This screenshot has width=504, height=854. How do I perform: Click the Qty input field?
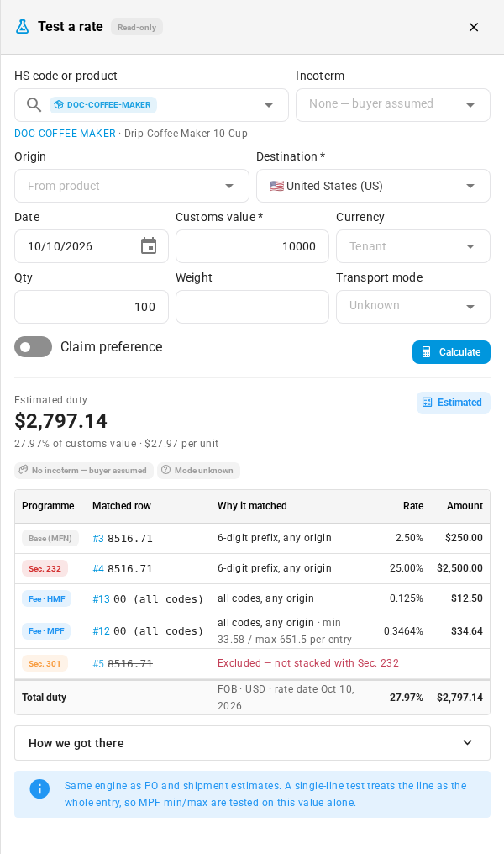pyautogui.click(x=92, y=307)
